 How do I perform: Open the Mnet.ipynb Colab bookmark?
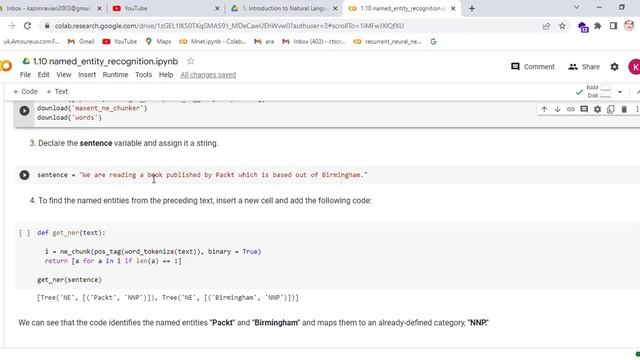tap(213, 42)
